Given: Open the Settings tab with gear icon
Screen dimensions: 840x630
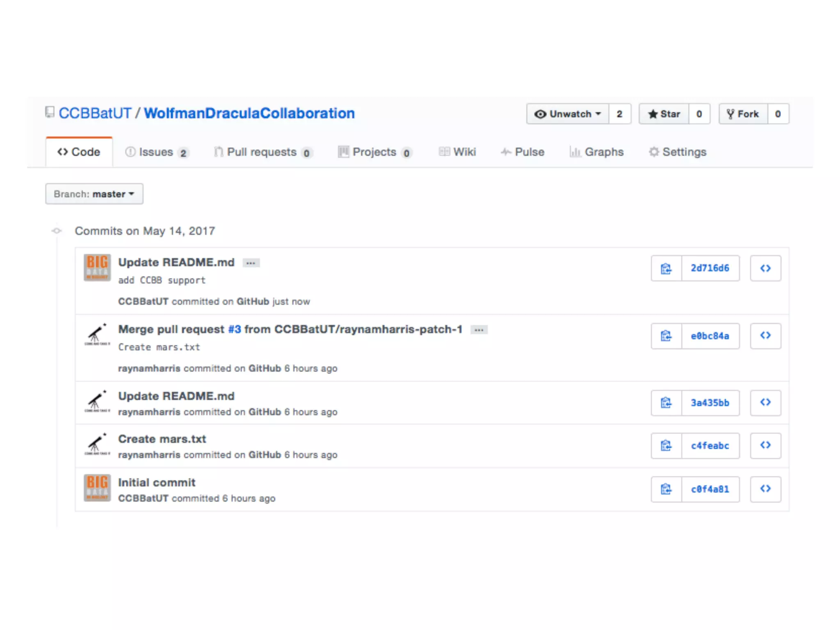Looking at the screenshot, I should (678, 152).
